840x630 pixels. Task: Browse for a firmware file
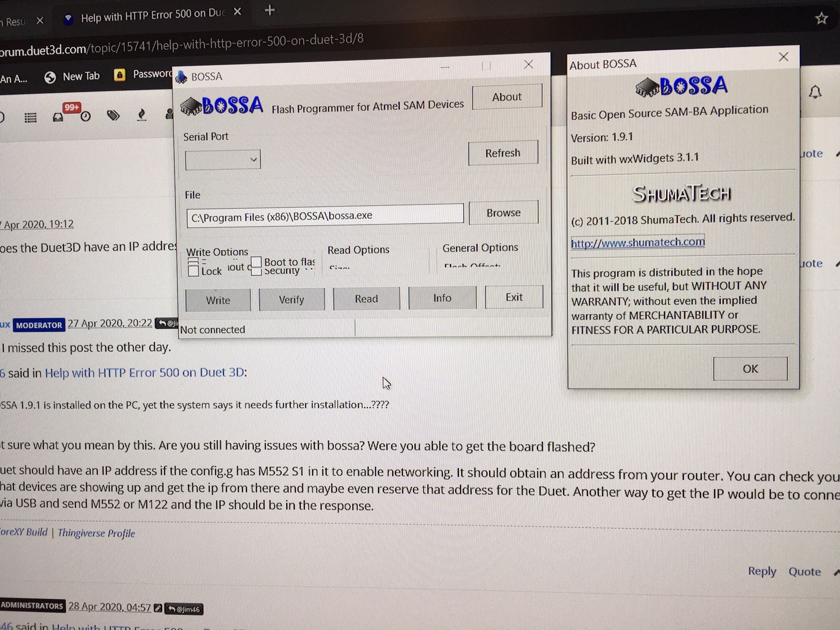click(503, 212)
